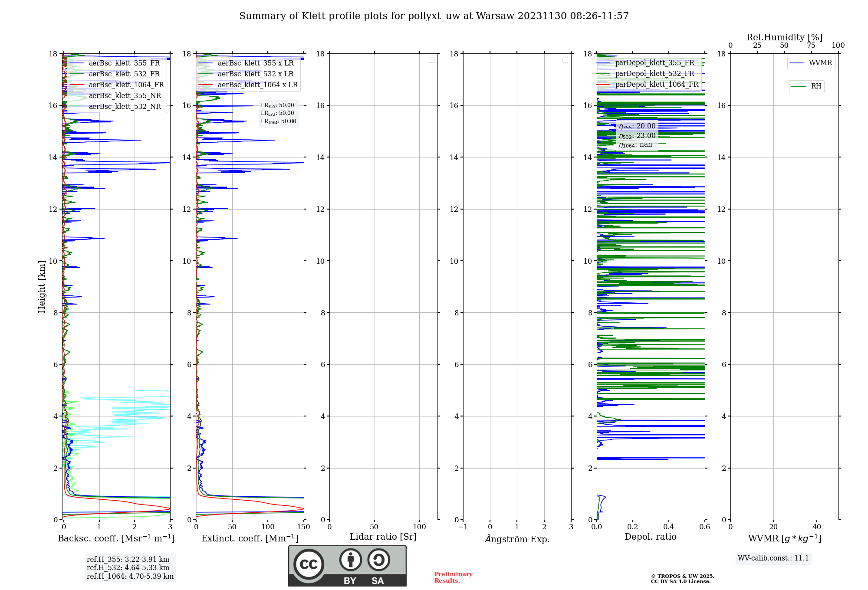Click the green RH legend line marker
The width and height of the screenshot is (868, 590).
pyautogui.click(x=799, y=86)
